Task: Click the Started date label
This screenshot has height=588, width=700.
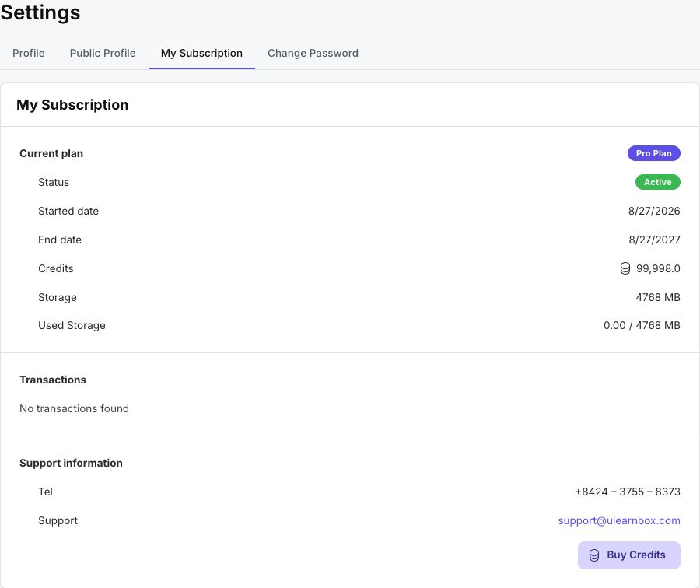Action: [68, 211]
